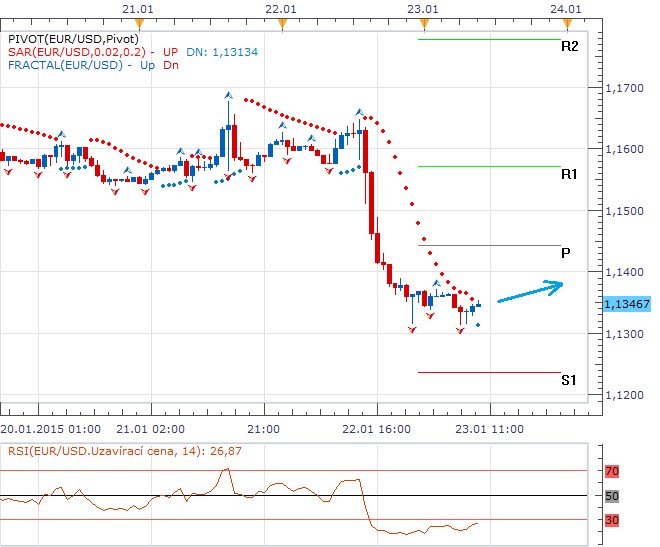The width and height of the screenshot is (660, 547).
Task: Click the blue arrow annotation on chart
Action: click(x=529, y=290)
